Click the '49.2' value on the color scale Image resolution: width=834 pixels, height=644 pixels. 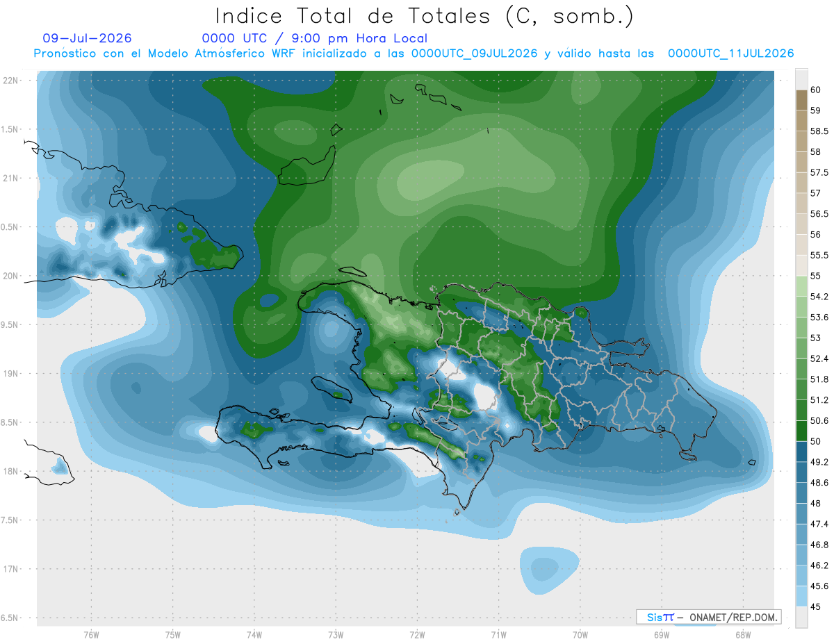pos(819,462)
